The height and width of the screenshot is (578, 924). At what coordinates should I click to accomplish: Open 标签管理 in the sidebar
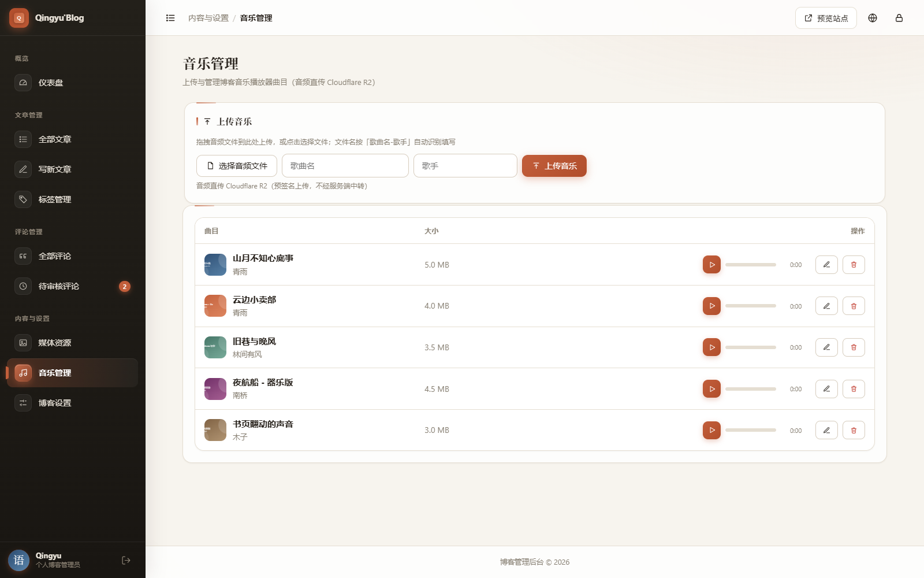click(x=72, y=199)
